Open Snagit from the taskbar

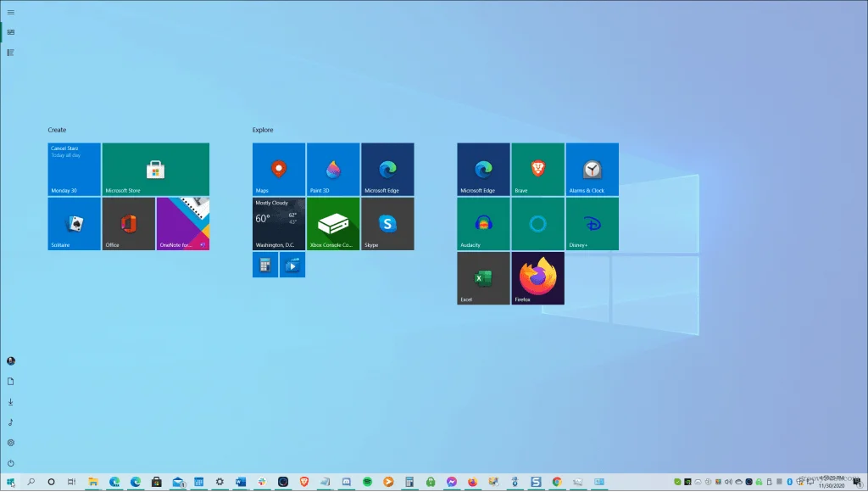pos(536,482)
